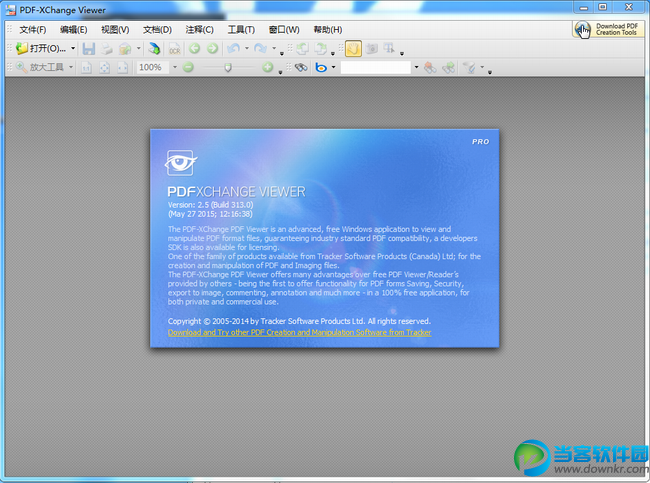Click the Copyright 2005-2014 Tracker Software line
This screenshot has width=650, height=483.
pos(299,321)
